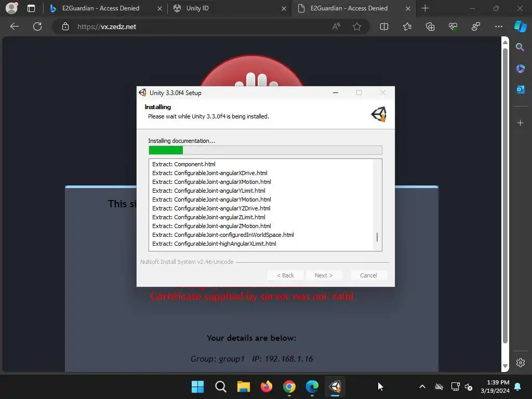Refresh the current page
This screenshot has width=532, height=399.
point(37,26)
